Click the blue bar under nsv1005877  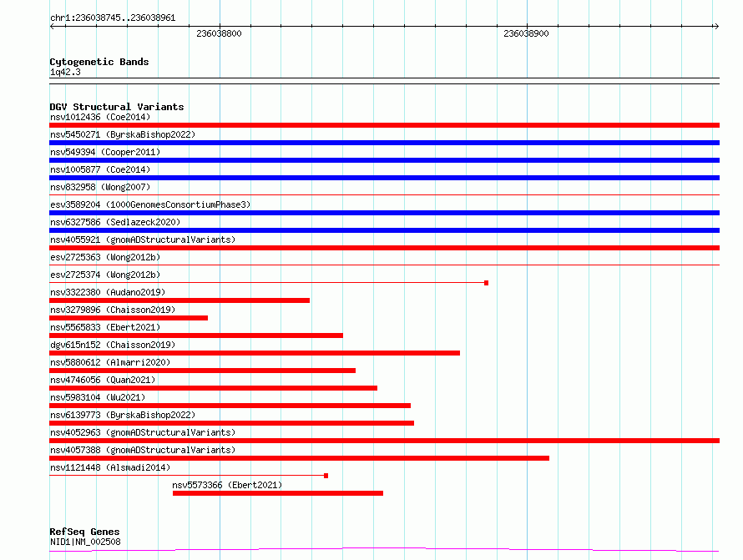tap(384, 178)
